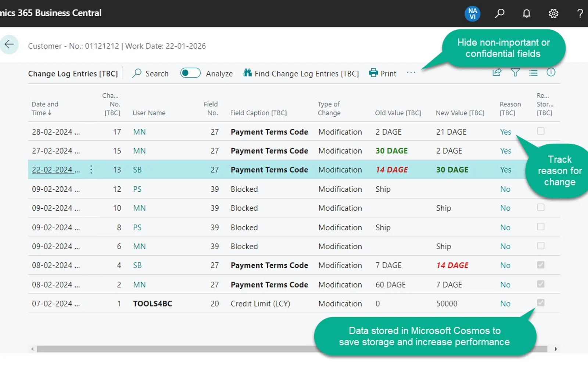Select the 60 DAGE old value cell

click(390, 285)
